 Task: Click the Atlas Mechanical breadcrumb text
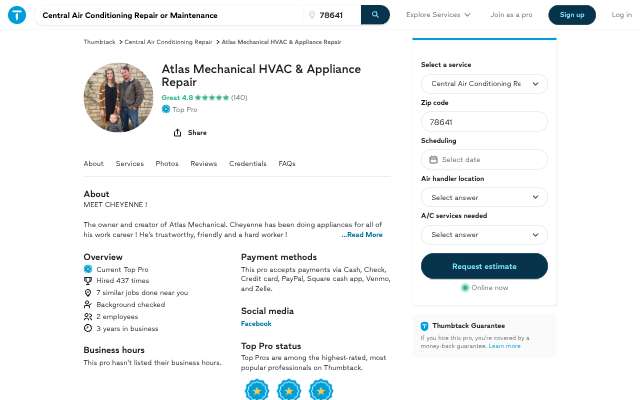(x=281, y=42)
